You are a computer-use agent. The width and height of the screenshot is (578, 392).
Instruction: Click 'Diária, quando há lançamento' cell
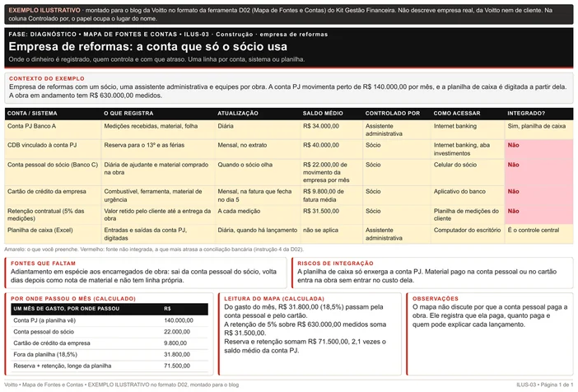258,234
